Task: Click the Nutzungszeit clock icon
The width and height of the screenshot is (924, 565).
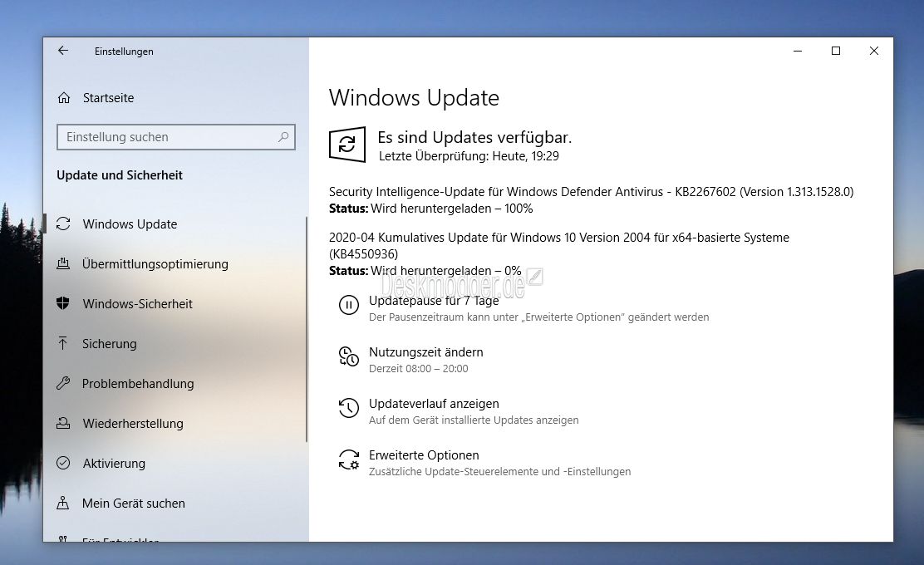Action: point(349,356)
